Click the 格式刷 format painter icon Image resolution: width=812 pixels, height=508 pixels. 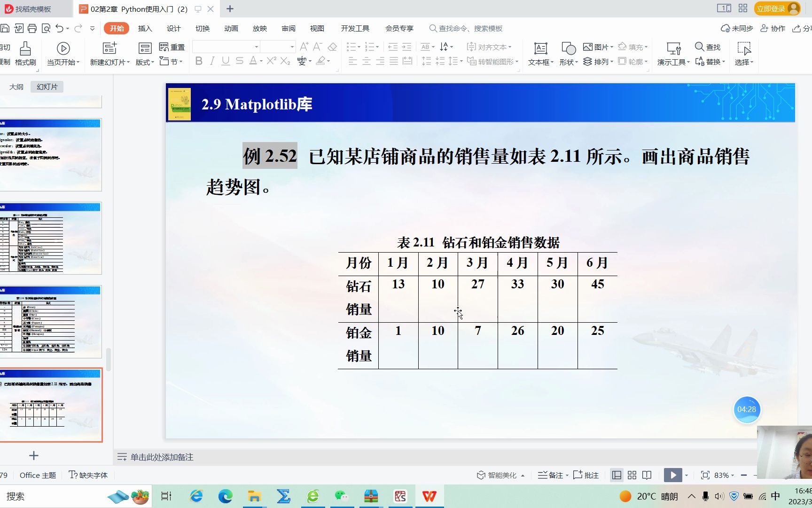pyautogui.click(x=25, y=53)
